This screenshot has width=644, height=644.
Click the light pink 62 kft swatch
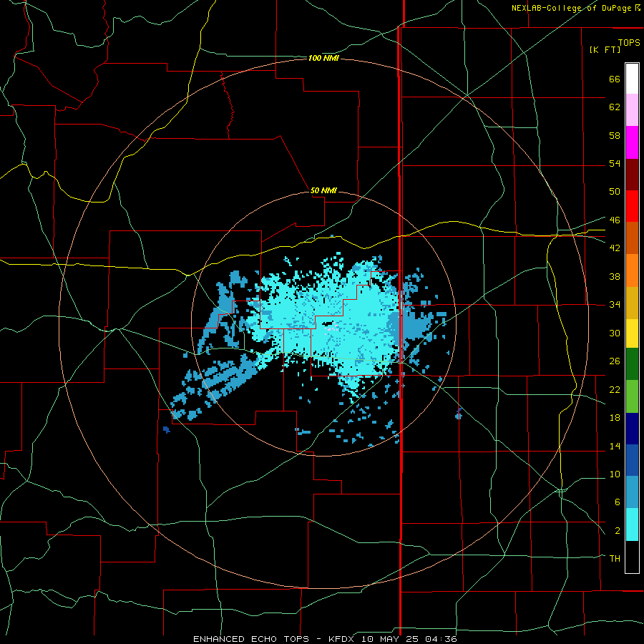point(632,110)
